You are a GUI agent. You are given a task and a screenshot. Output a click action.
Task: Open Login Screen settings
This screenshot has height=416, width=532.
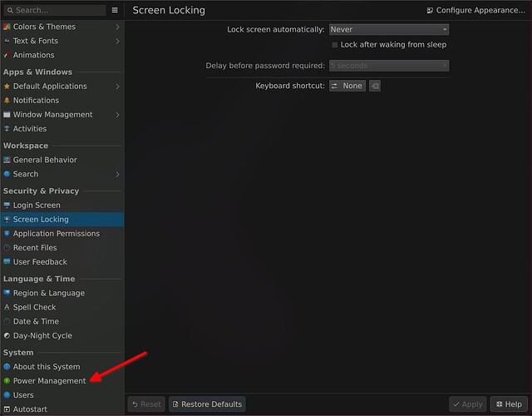pos(62,206)
